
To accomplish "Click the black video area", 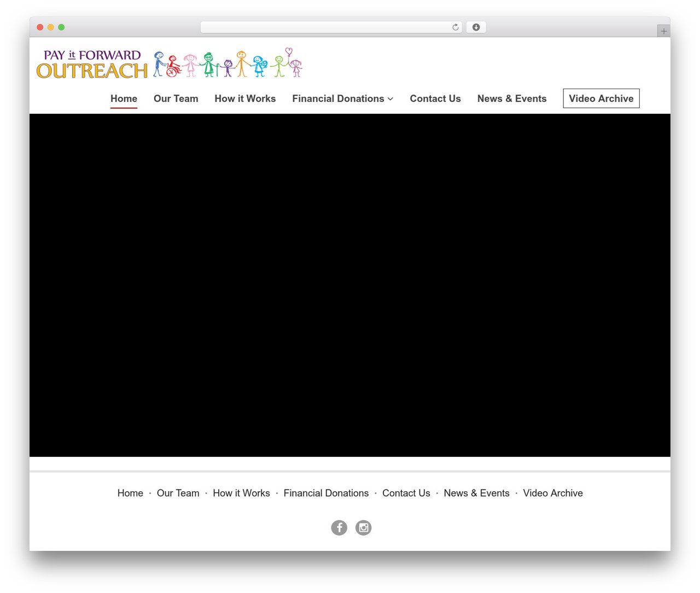I will [350, 285].
